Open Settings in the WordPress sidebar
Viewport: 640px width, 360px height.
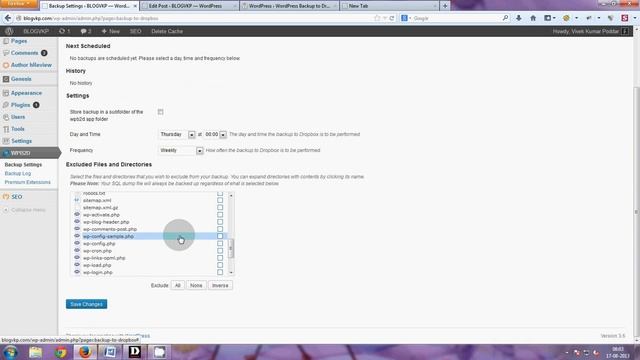tap(21, 141)
